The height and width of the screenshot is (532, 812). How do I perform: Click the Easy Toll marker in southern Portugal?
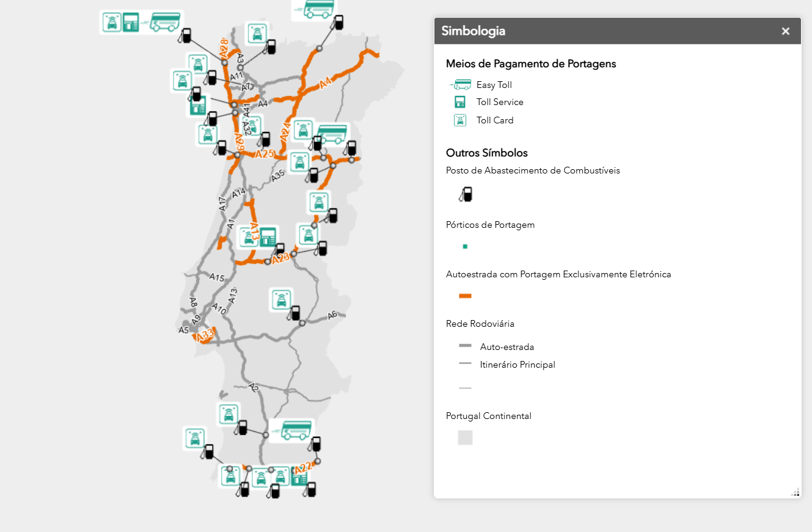[x=292, y=431]
